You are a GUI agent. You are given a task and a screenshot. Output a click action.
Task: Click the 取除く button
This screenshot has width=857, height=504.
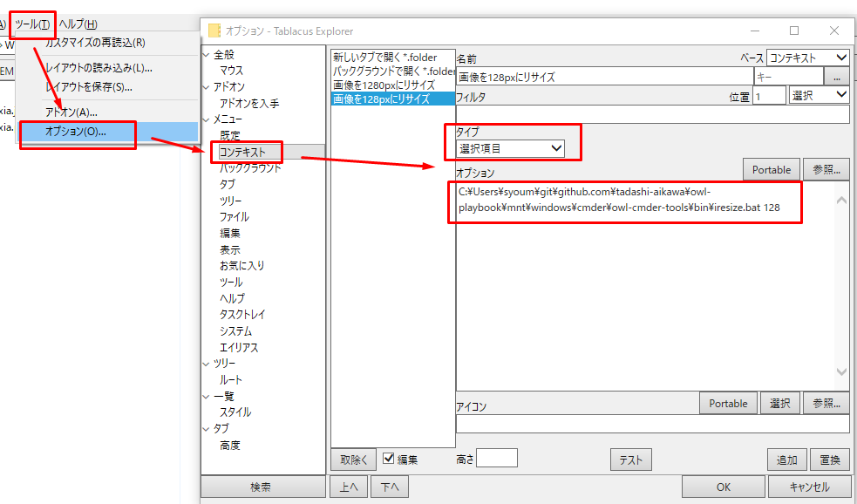(x=353, y=460)
